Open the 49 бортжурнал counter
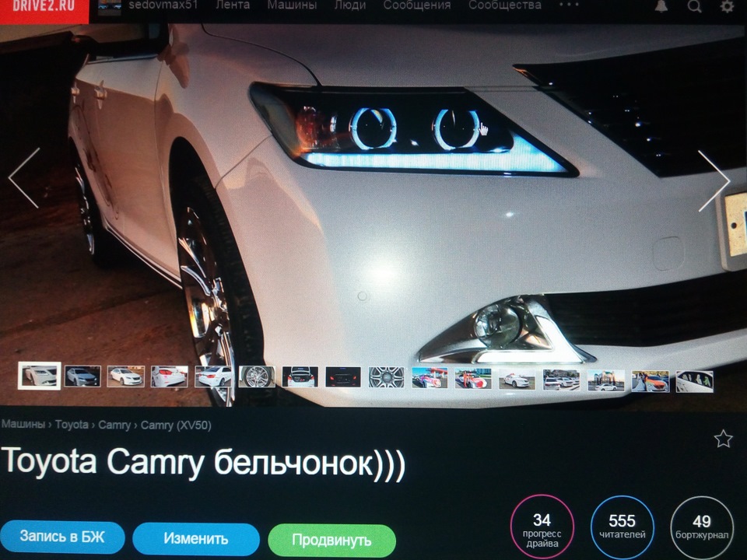Image resolution: width=747 pixels, height=560 pixels. coord(702,528)
